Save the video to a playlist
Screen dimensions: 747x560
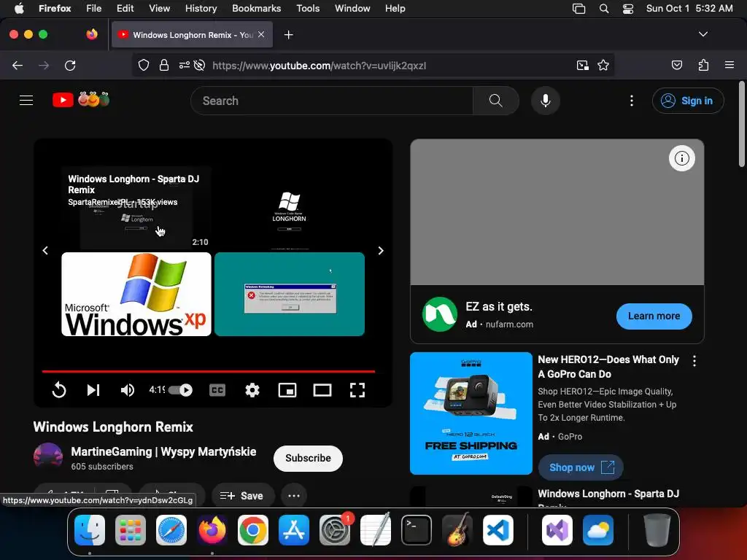pyautogui.click(x=242, y=496)
